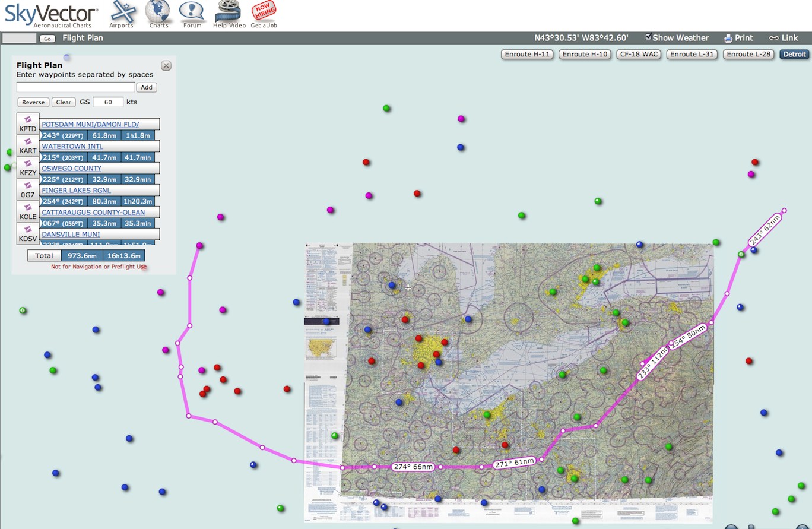
Task: Click the 067° (056°T) heading cell
Action: tap(64, 223)
